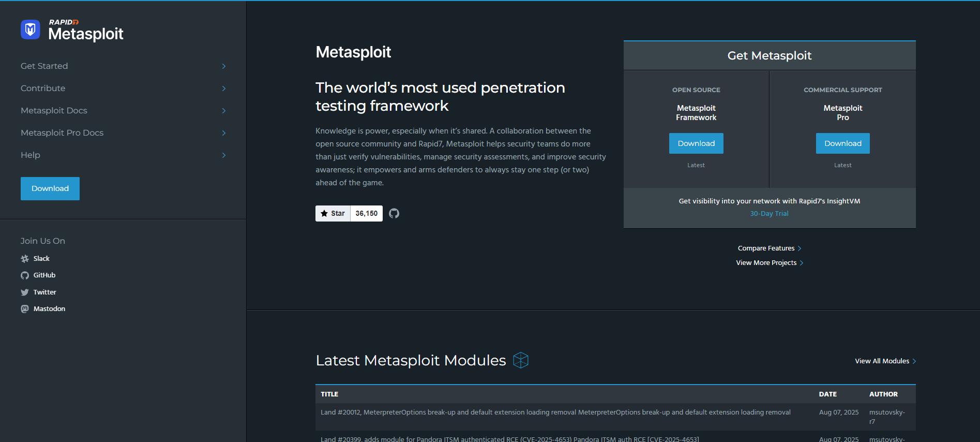
Task: Click the TITLE column header
Action: pyautogui.click(x=329, y=394)
